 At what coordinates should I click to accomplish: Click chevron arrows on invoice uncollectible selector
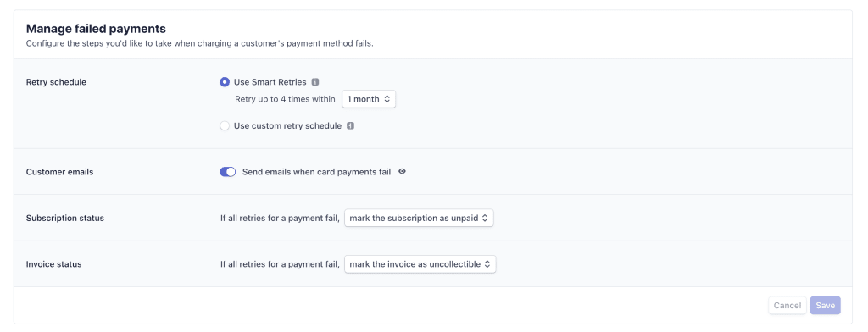point(487,264)
